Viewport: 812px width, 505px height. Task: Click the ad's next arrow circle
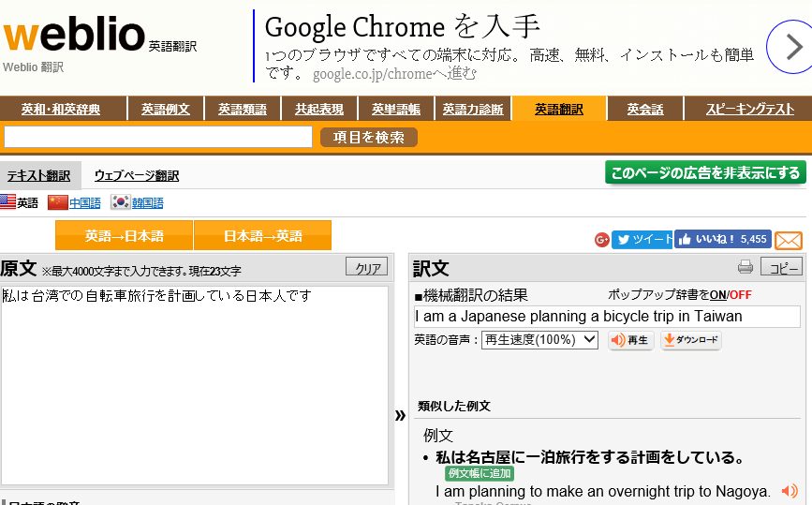tap(790, 47)
